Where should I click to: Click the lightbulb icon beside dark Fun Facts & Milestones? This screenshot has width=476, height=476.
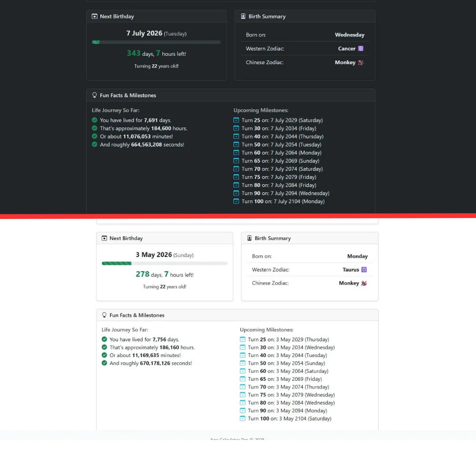pyautogui.click(x=94, y=95)
